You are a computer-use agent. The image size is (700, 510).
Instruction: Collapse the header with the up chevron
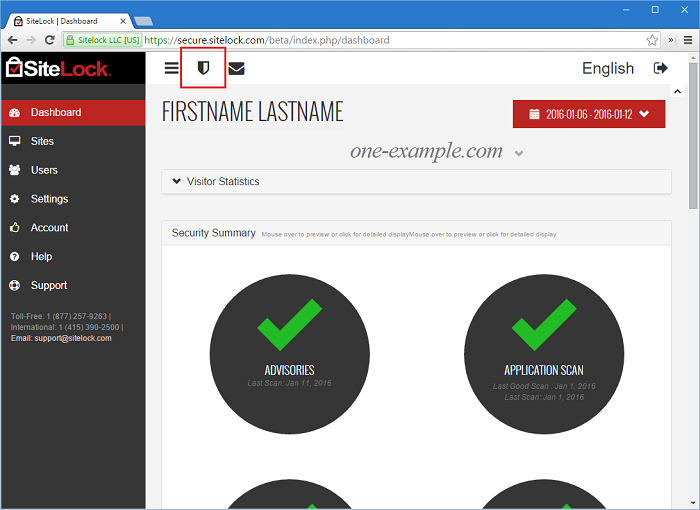677,92
